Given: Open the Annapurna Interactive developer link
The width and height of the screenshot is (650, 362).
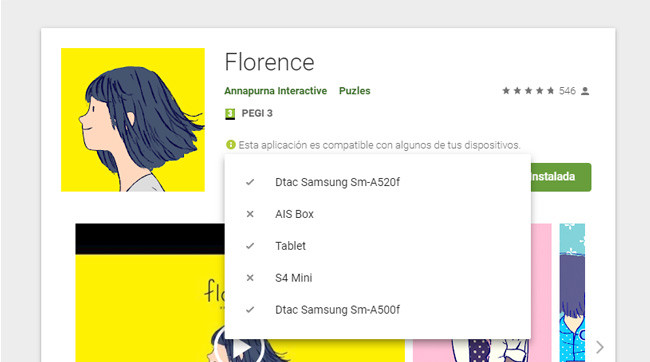Looking at the screenshot, I should pos(275,91).
